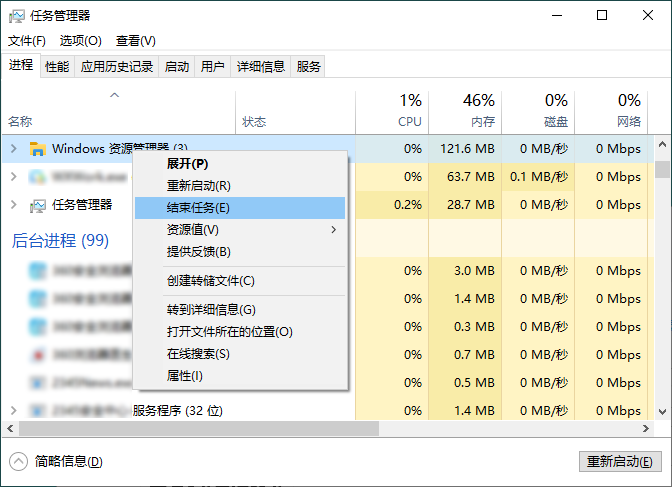Expand the 服务程序 (32 位) process row
This screenshot has height=487, width=672.
click(14, 411)
